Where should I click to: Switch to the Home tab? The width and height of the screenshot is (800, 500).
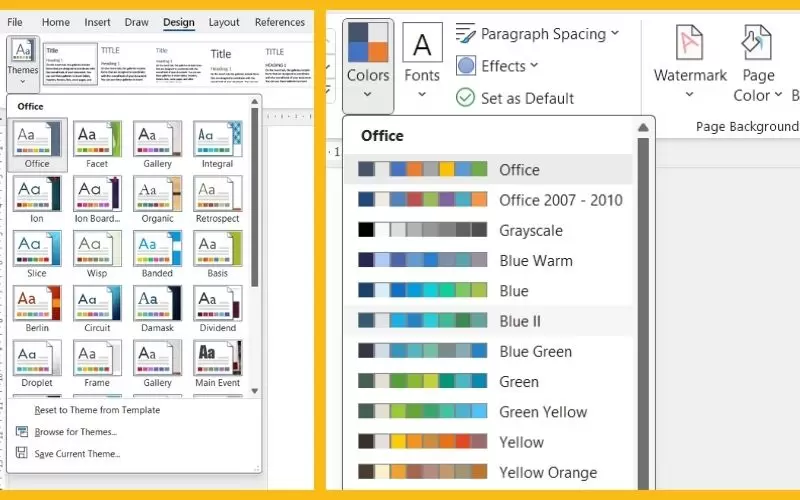pos(56,22)
